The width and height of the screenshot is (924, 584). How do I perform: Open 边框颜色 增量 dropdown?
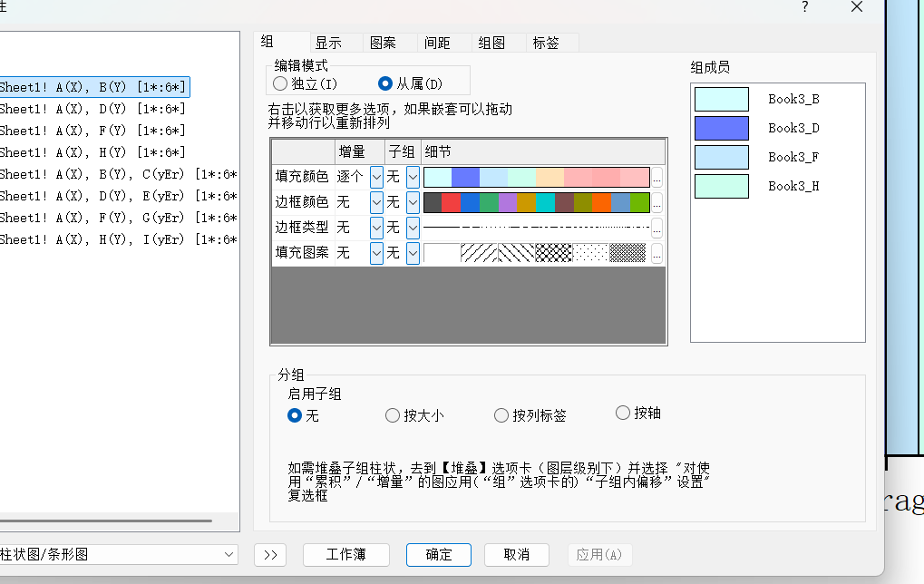376,202
